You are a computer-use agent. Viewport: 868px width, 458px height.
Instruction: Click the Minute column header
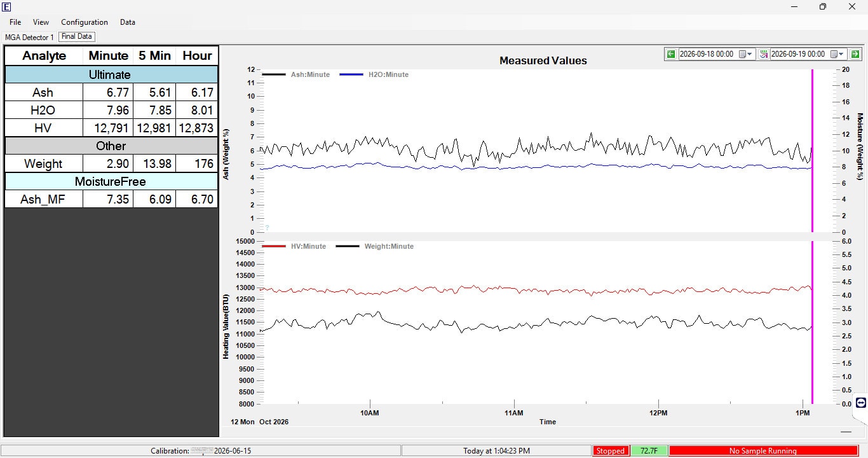pos(109,56)
